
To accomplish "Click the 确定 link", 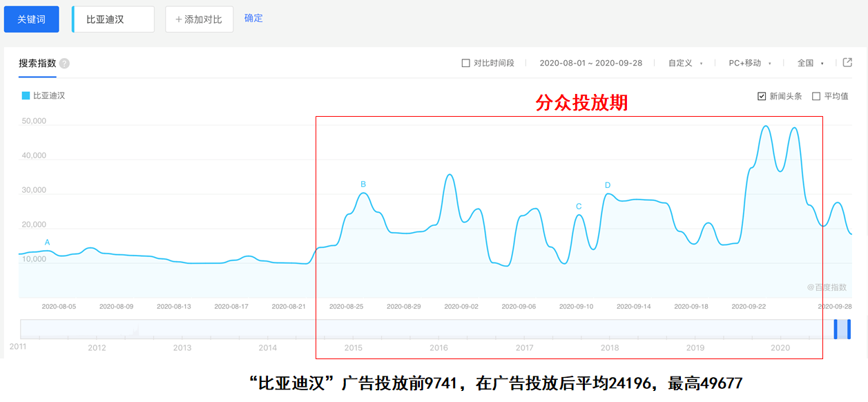I will pyautogui.click(x=253, y=18).
